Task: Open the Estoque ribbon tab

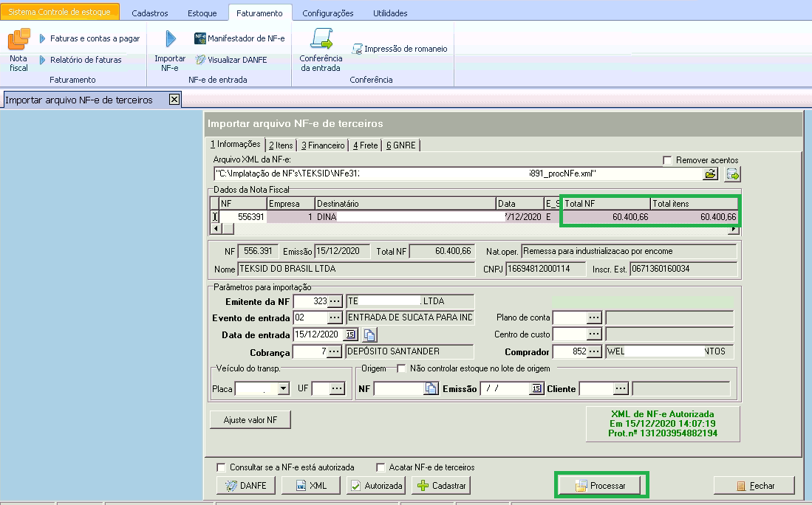Action: point(202,13)
